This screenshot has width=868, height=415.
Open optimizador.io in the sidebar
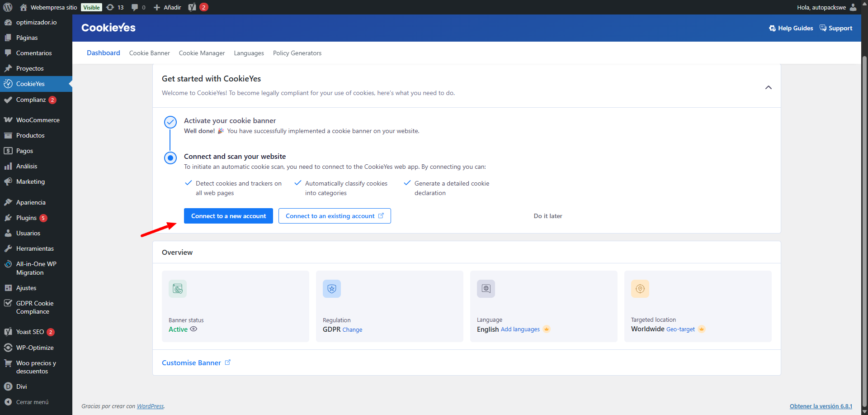[36, 22]
